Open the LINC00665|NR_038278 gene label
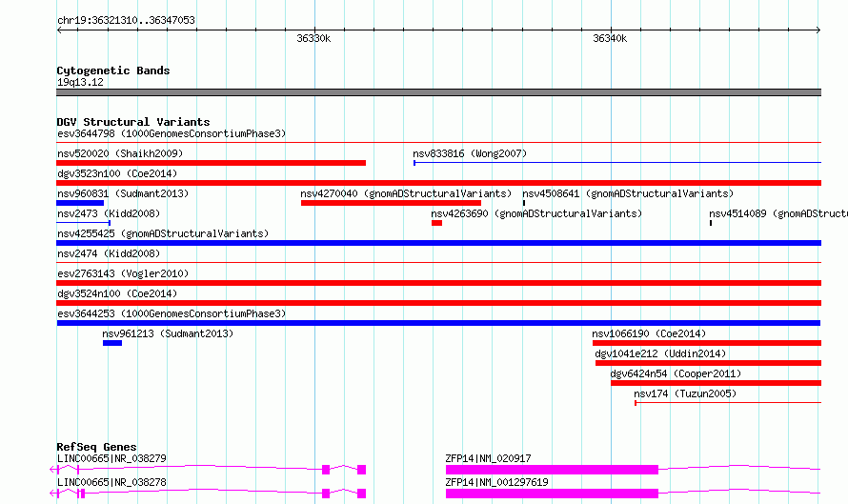Image resolution: width=848 pixels, height=504 pixels. [111, 482]
